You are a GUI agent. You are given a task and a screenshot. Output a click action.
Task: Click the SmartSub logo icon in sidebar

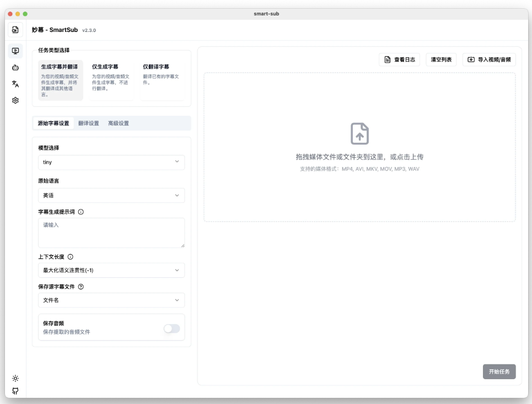15,30
